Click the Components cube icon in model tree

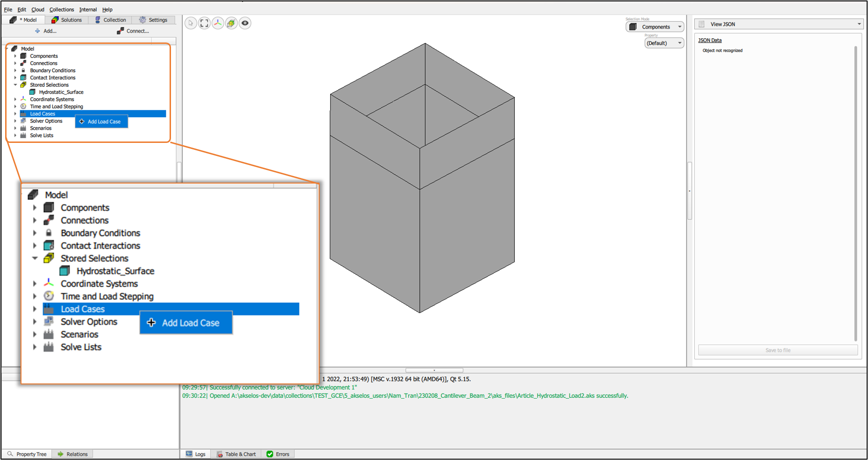[x=23, y=56]
